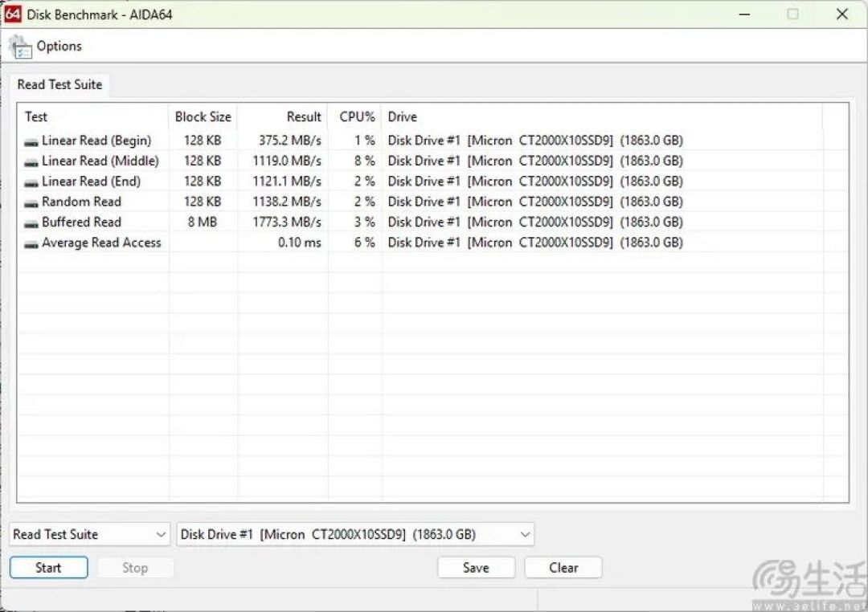Click the Options checklist icon
The image size is (868, 612).
click(x=19, y=47)
